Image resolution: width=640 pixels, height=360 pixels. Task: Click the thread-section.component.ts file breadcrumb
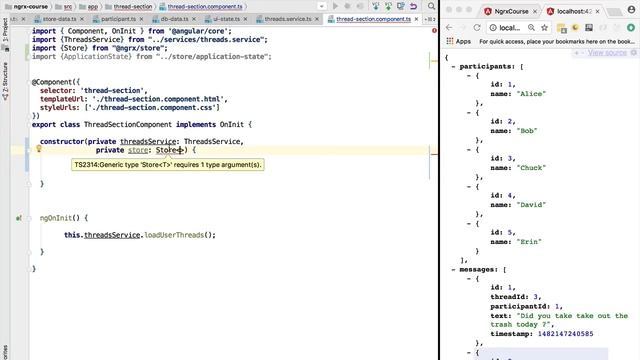click(201, 7)
